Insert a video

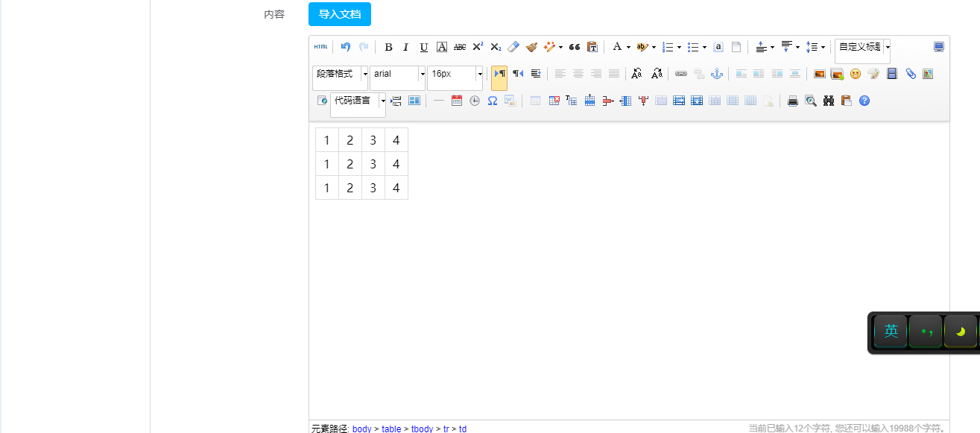click(892, 74)
